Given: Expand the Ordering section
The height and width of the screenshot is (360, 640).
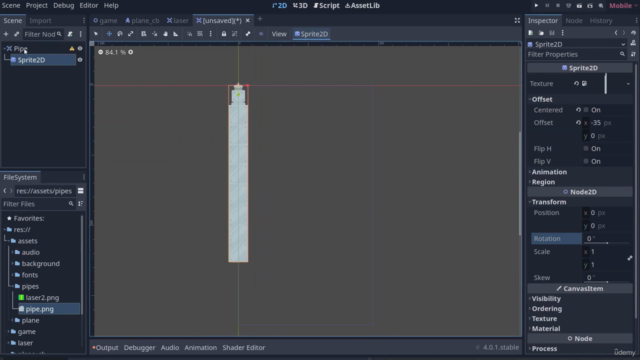Looking at the screenshot, I should pyautogui.click(x=580, y=309).
